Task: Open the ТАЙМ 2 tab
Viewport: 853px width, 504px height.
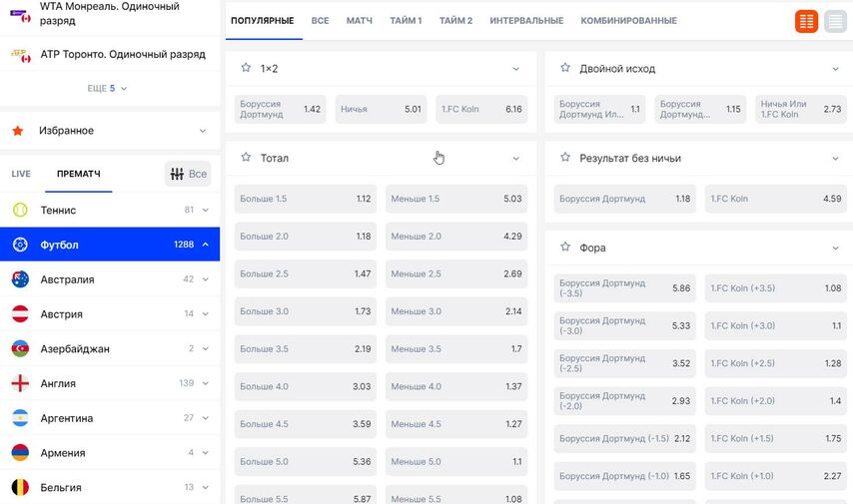Action: tap(455, 21)
